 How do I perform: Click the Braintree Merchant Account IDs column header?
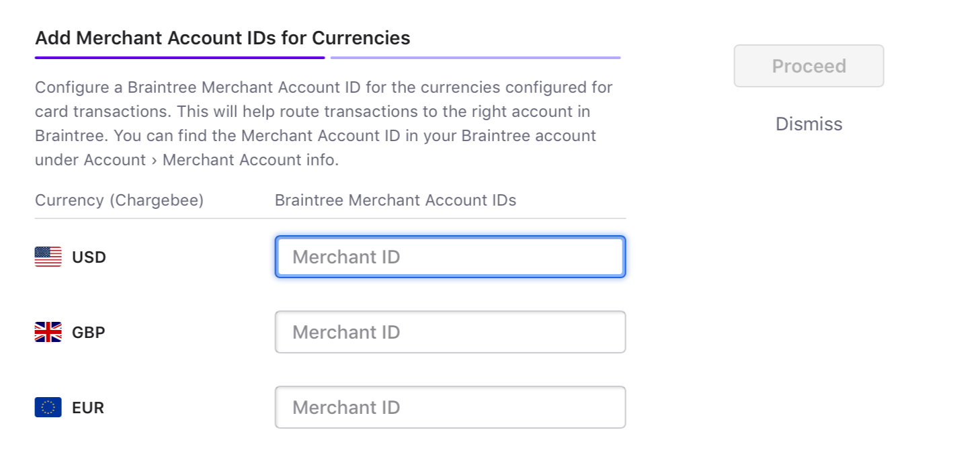[395, 200]
